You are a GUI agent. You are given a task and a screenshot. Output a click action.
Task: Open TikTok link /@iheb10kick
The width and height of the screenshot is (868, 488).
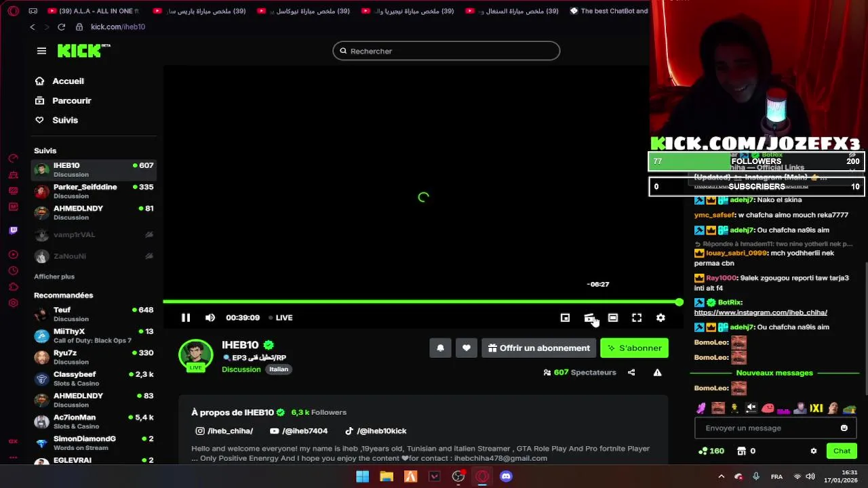coord(376,431)
